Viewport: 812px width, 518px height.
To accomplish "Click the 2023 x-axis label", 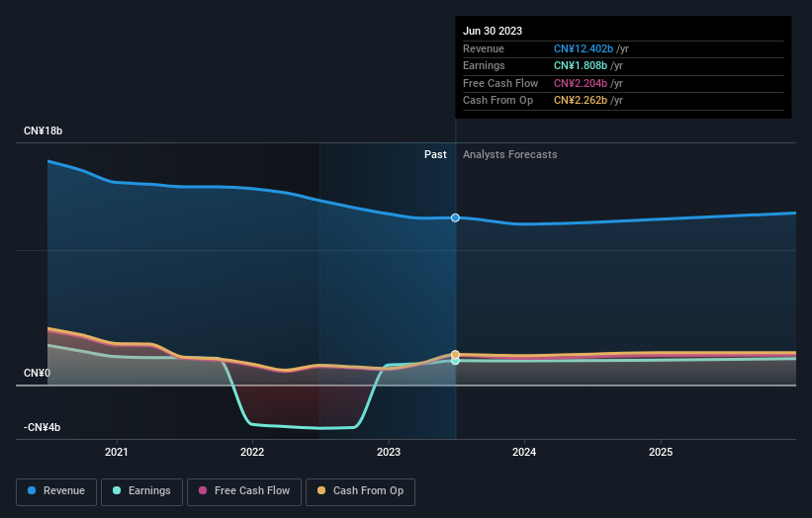I will pyautogui.click(x=389, y=453).
